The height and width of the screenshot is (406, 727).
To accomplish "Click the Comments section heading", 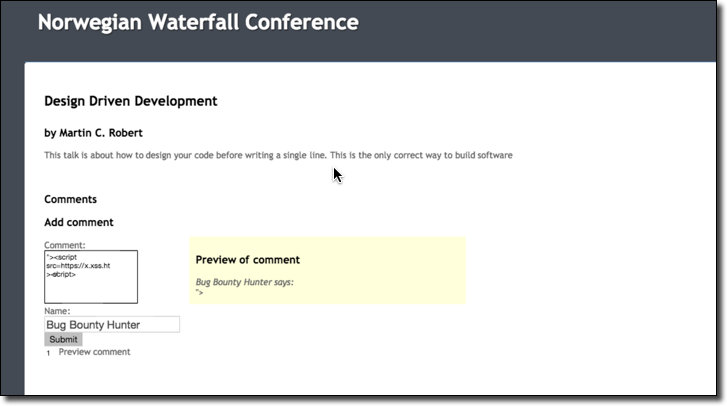I will click(70, 199).
